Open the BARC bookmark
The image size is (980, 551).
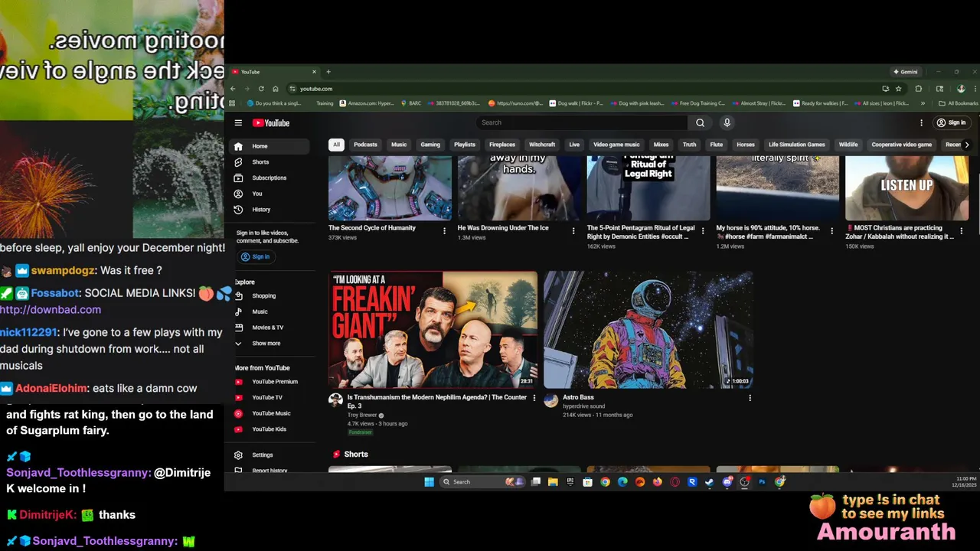[411, 103]
